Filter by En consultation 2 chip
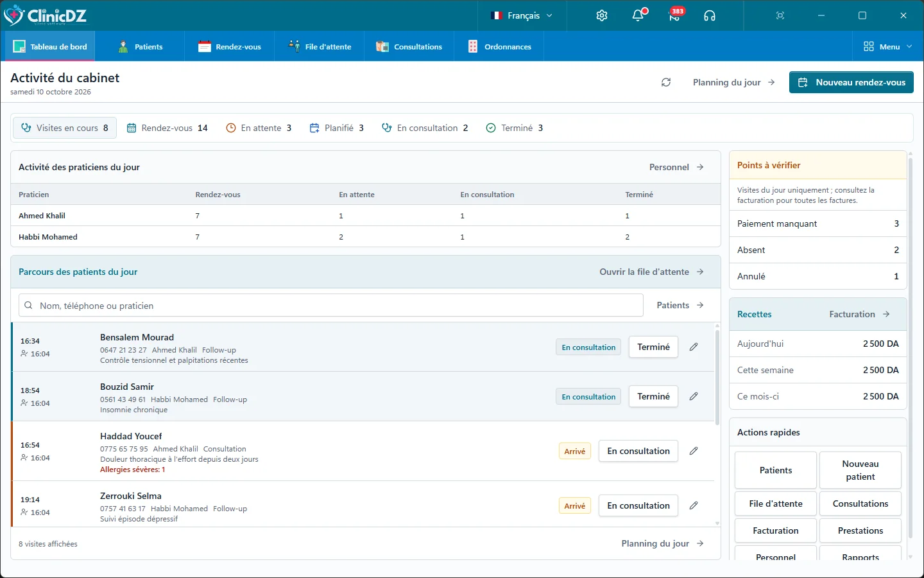The height and width of the screenshot is (578, 924). coord(425,128)
